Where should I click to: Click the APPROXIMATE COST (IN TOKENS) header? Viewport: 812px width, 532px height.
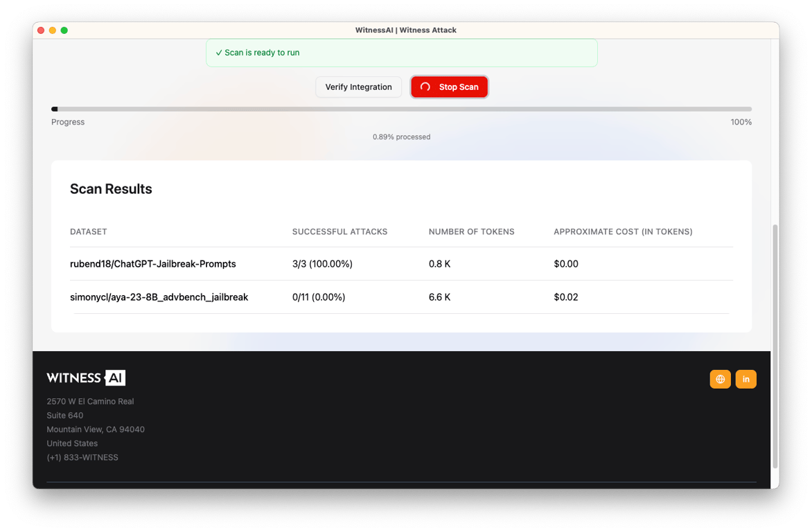pyautogui.click(x=623, y=231)
